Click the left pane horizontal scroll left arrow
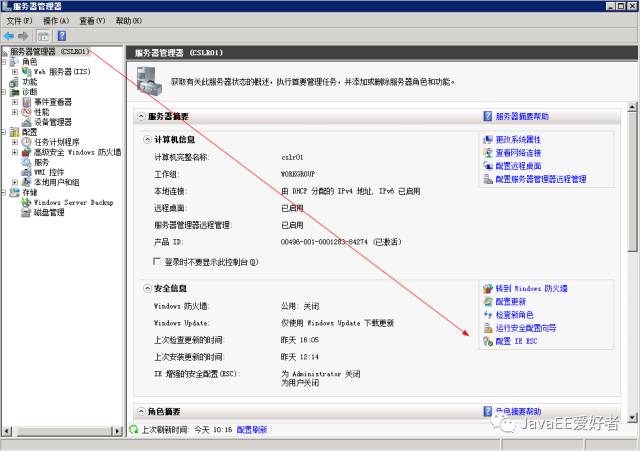This screenshot has width=640, height=451. click(x=7, y=431)
